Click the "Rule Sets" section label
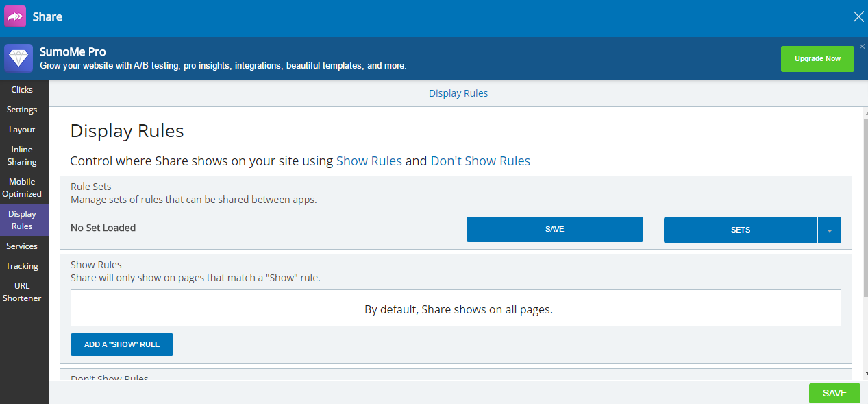This screenshot has height=404, width=868. point(91,187)
